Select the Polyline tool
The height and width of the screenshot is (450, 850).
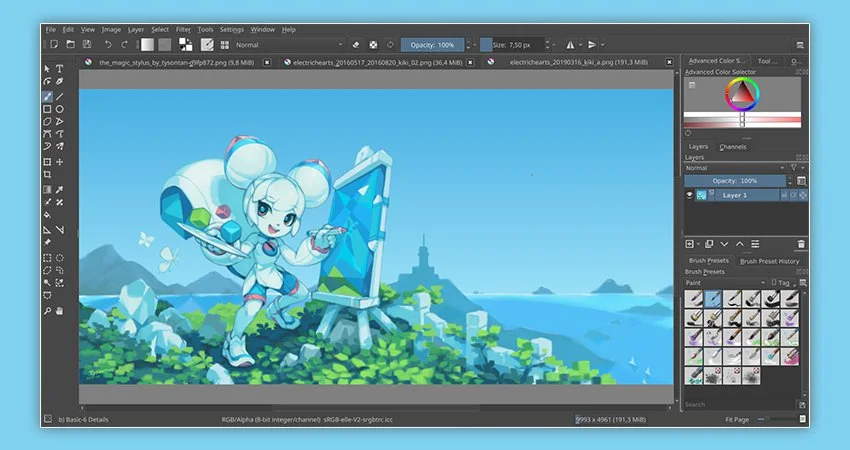60,121
